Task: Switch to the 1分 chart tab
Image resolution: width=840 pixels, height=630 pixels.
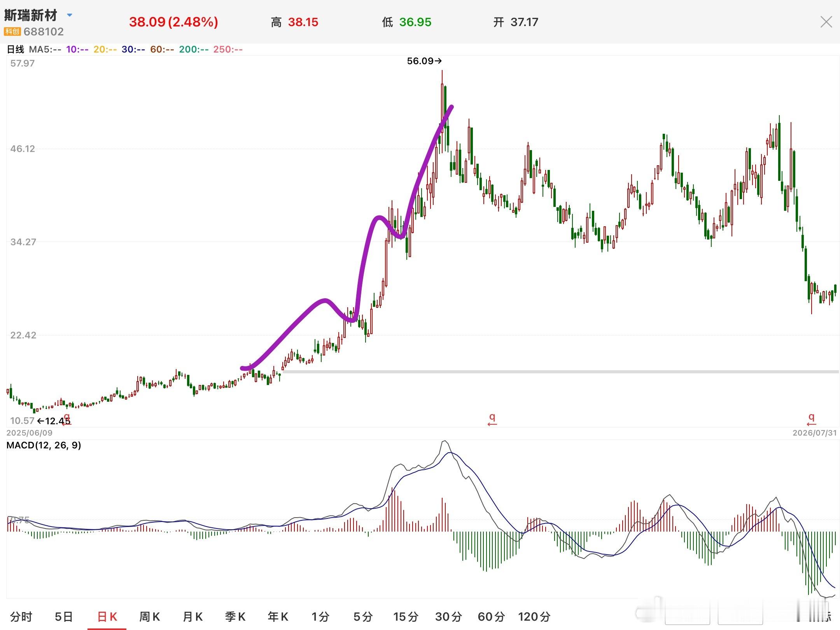Action: click(x=320, y=617)
